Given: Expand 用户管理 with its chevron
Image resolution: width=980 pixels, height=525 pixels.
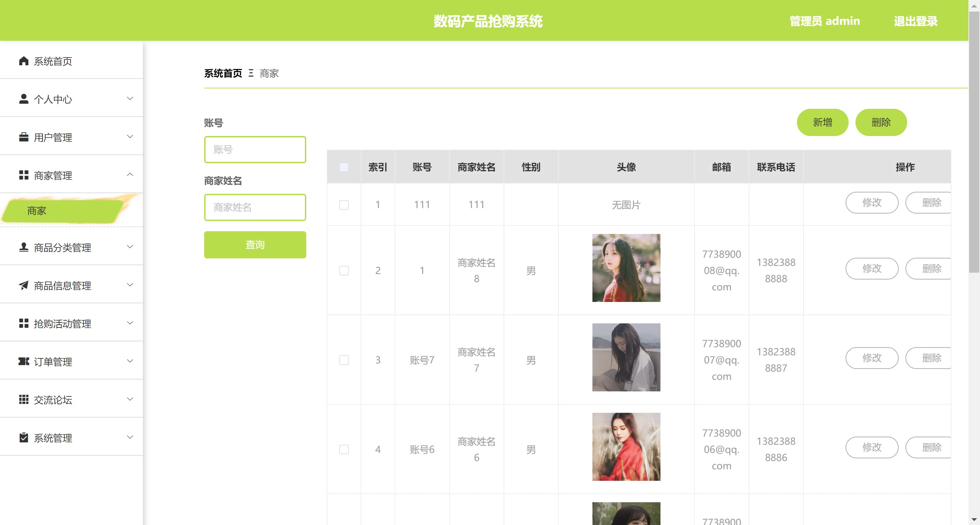Looking at the screenshot, I should pos(130,136).
